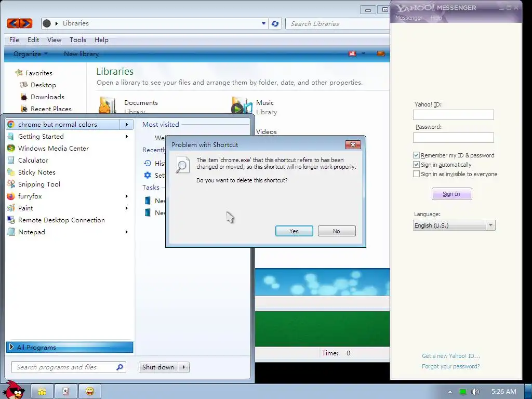Viewport: 532px width, 399px height.
Task: Click the refresh button beside address bar
Action: tap(275, 23)
